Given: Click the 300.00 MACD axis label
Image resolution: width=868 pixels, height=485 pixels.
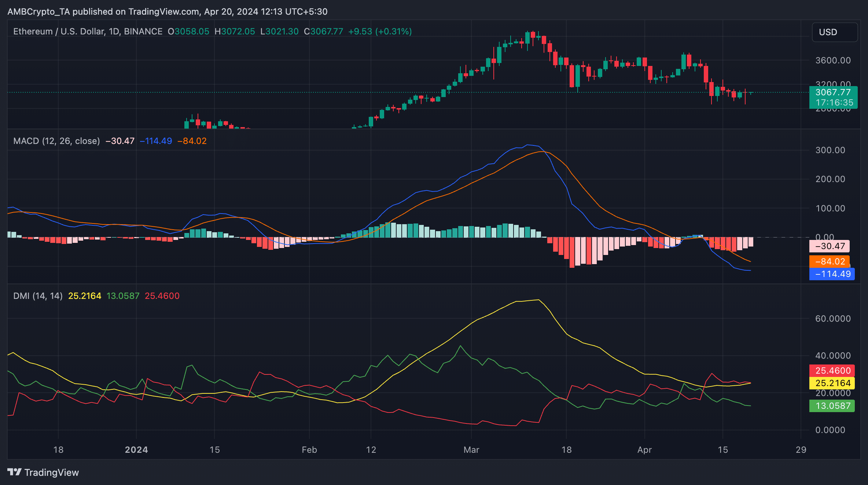Looking at the screenshot, I should pyautogui.click(x=830, y=150).
